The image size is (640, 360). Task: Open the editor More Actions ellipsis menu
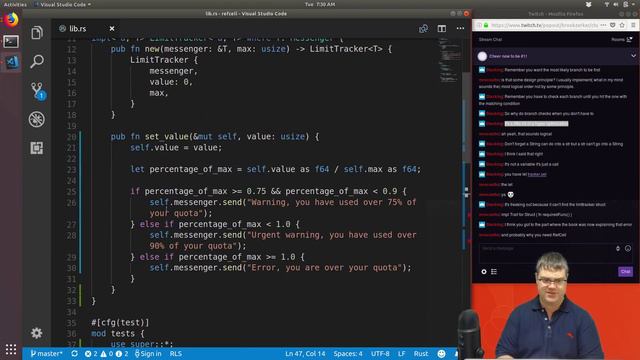click(460, 29)
